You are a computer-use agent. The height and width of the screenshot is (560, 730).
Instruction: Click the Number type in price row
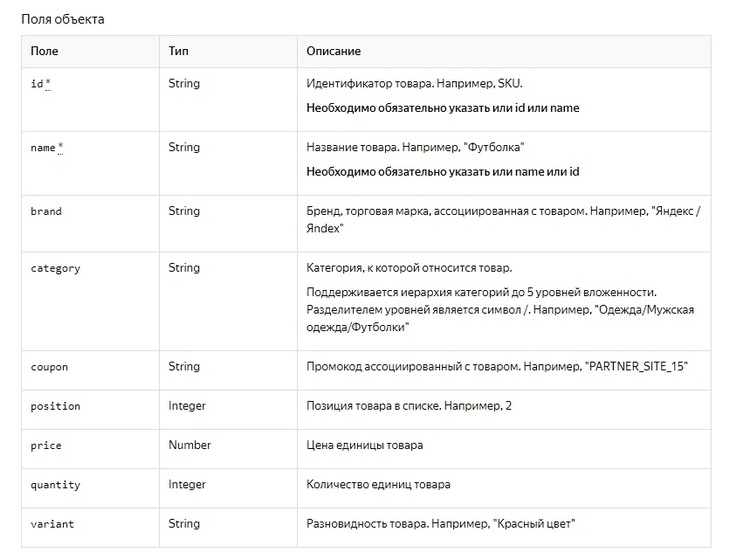pyautogui.click(x=190, y=445)
